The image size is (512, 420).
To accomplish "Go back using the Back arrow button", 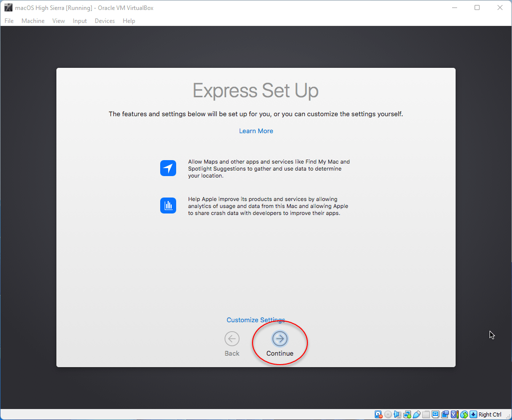I will click(x=232, y=339).
